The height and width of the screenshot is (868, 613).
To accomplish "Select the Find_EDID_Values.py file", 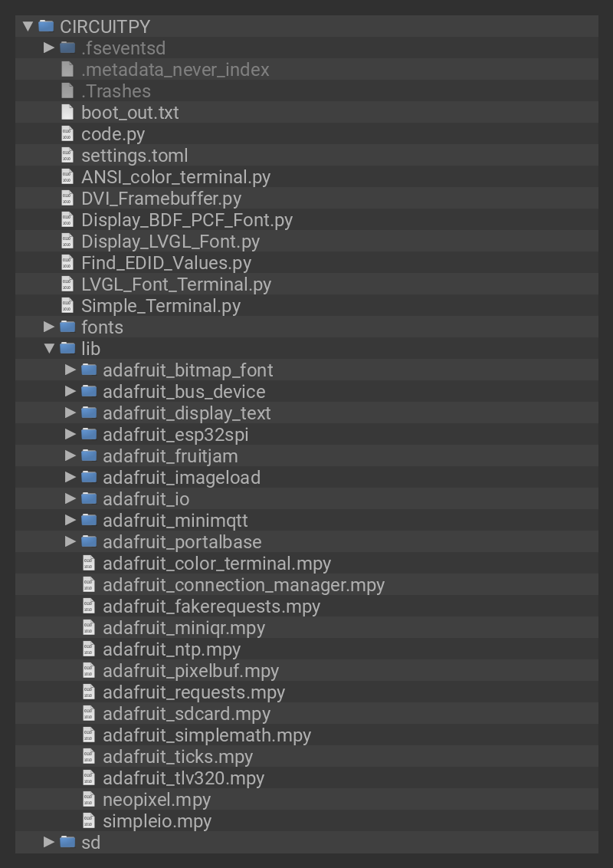I will pyautogui.click(x=166, y=262).
